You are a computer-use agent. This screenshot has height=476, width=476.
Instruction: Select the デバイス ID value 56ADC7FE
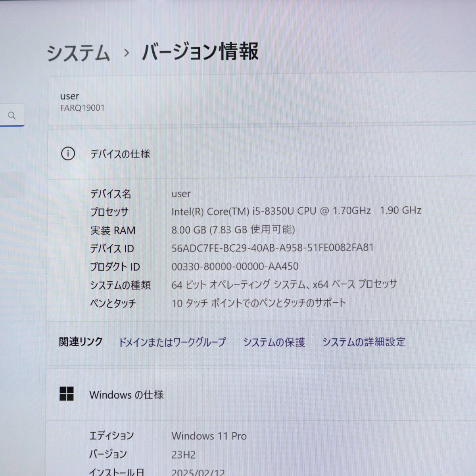pos(273,248)
